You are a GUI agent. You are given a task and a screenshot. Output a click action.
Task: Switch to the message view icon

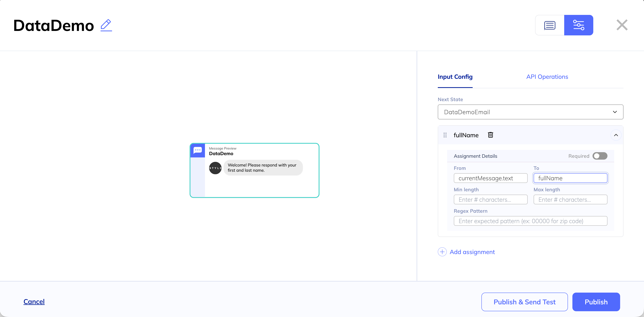(549, 25)
